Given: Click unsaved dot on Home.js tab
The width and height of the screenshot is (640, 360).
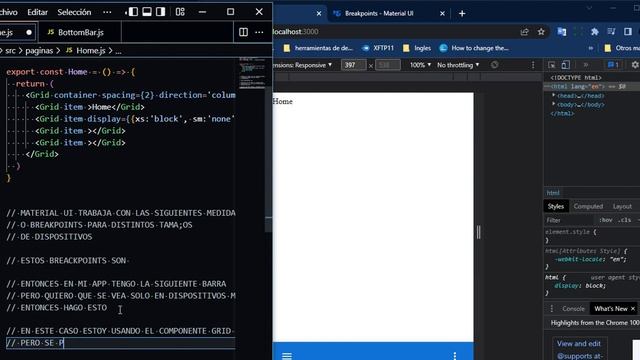Looking at the screenshot, I should (29, 32).
